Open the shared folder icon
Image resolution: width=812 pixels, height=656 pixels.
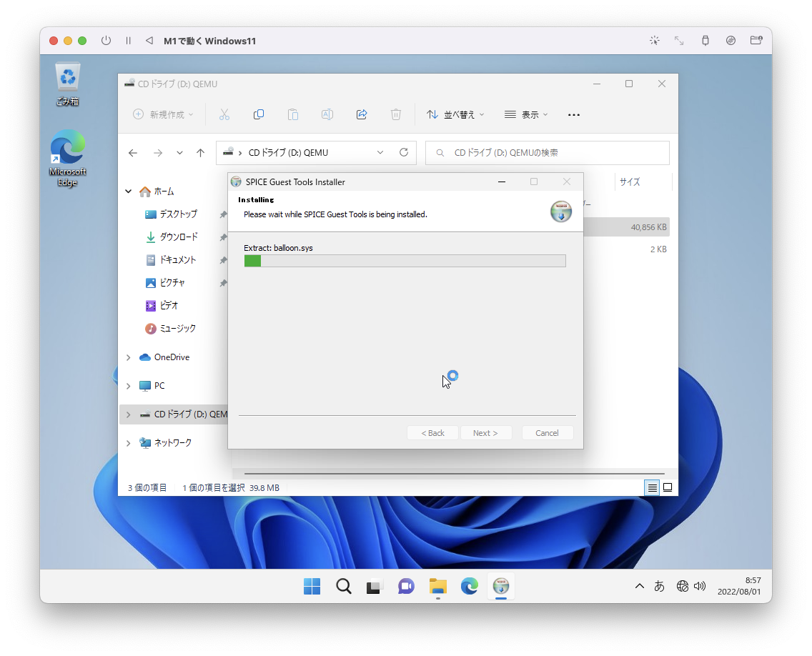[756, 41]
